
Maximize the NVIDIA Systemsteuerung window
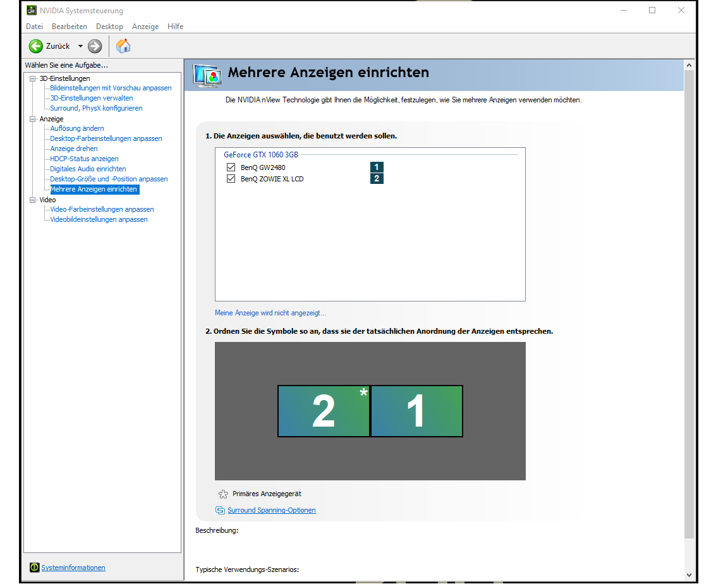(652, 10)
